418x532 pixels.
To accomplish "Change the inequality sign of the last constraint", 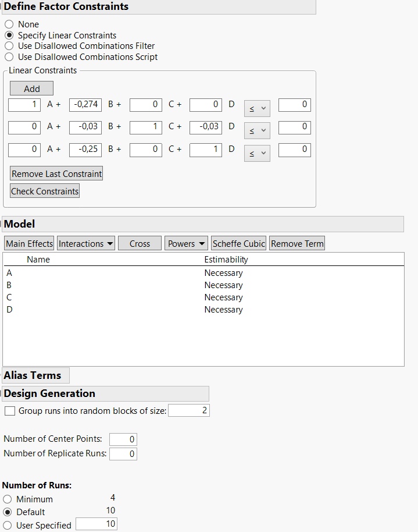I will (x=257, y=153).
